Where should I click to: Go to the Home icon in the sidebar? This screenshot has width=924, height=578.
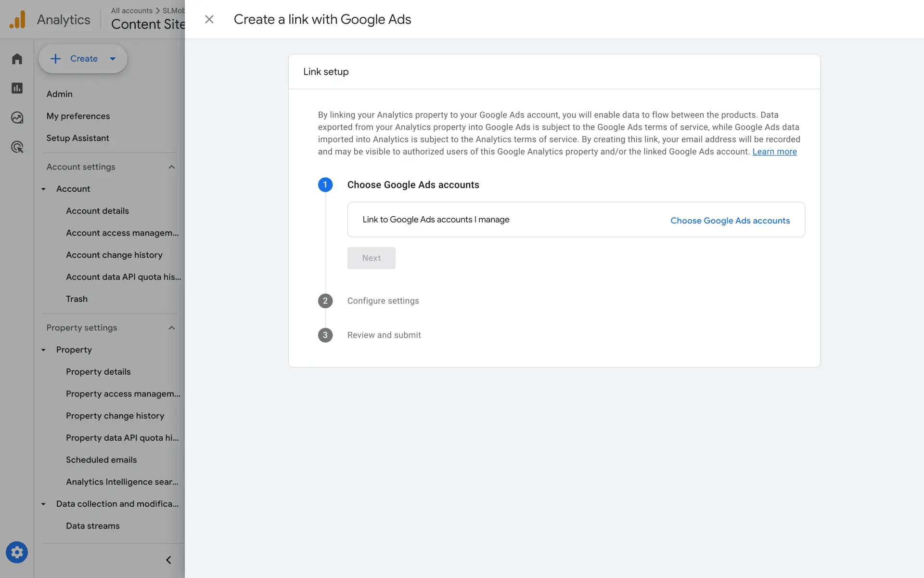17,59
